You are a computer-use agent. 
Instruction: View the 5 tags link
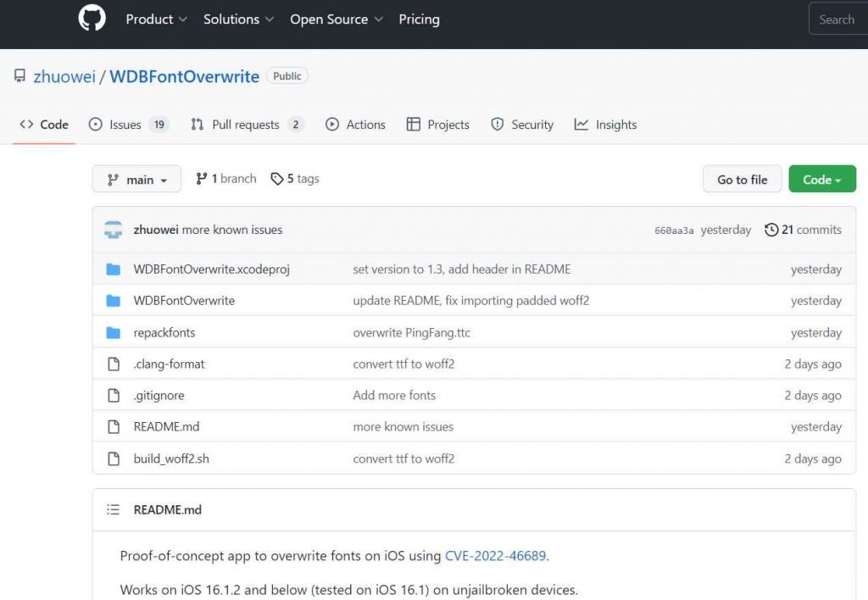click(295, 179)
